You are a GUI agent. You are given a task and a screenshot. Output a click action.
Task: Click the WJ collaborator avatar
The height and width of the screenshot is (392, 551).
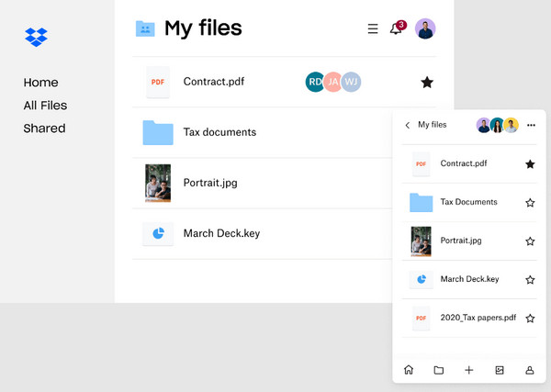(x=351, y=82)
